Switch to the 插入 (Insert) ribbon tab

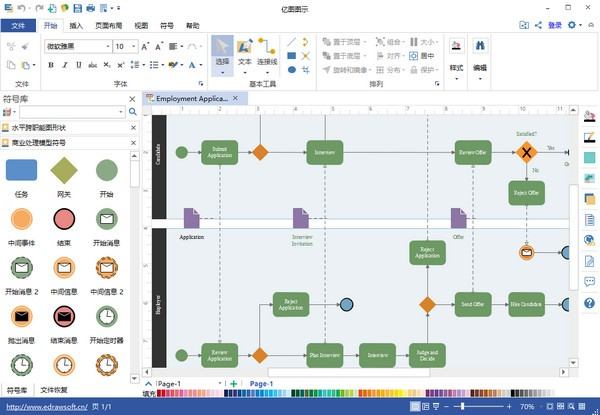click(78, 26)
